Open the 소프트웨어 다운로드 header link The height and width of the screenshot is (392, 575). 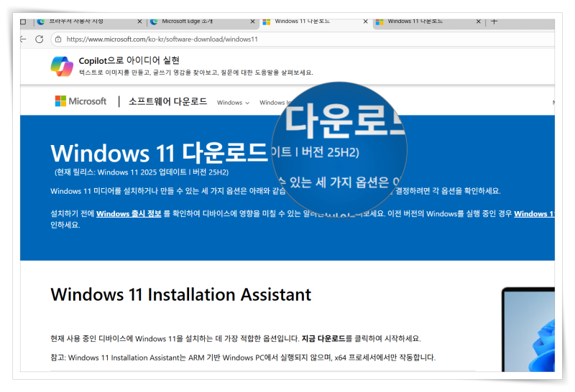click(167, 101)
